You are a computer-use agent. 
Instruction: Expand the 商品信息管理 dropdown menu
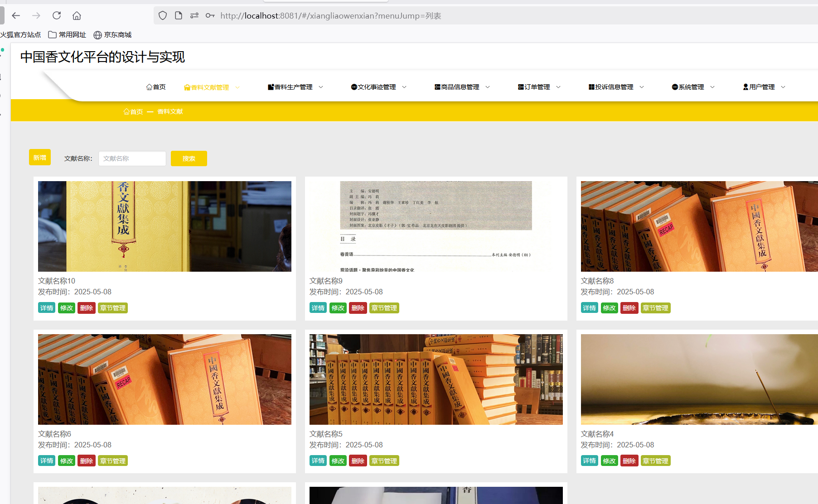point(462,87)
